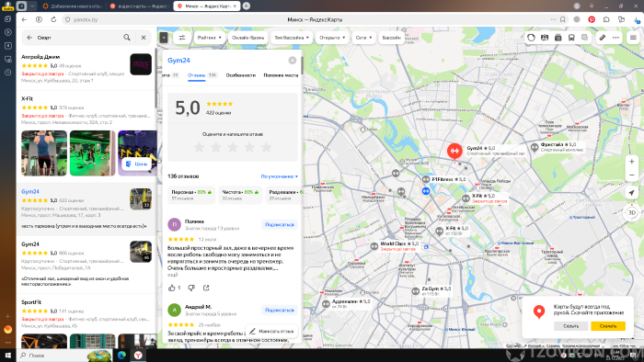Select the ruler measuring tool
Screen dimensions: 644x362
click(602, 38)
